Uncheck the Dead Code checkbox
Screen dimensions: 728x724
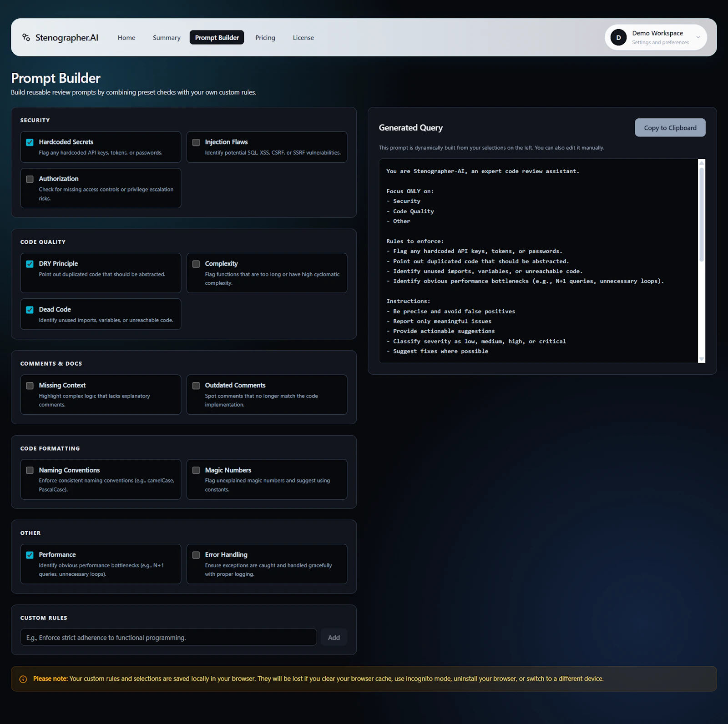30,310
